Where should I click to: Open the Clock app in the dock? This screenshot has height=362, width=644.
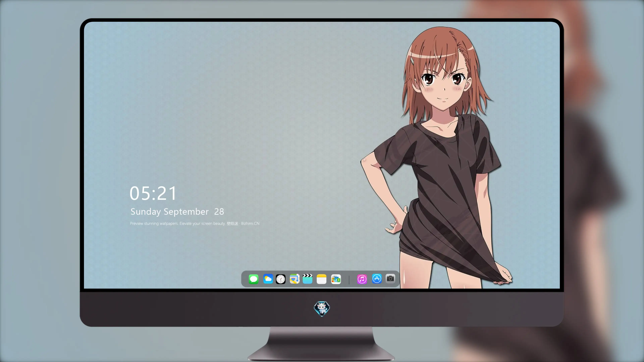pyautogui.click(x=281, y=279)
